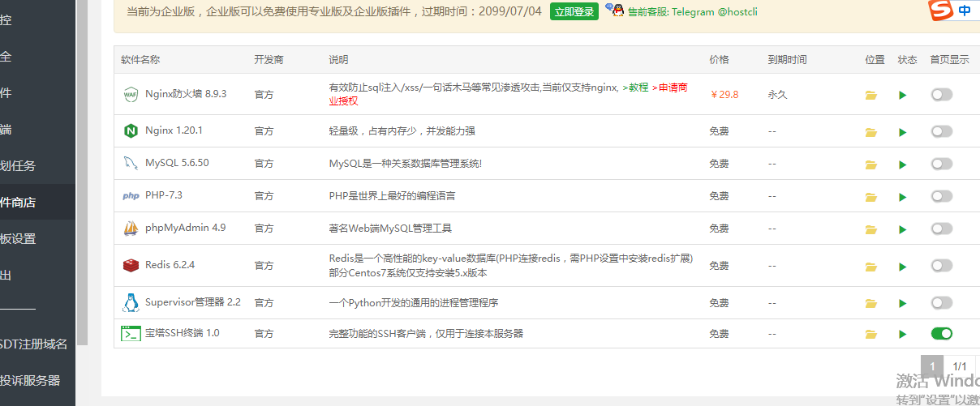Open Redis 6.2.4 plugin name
Viewport: 980px width, 406px height.
pyautogui.click(x=170, y=265)
